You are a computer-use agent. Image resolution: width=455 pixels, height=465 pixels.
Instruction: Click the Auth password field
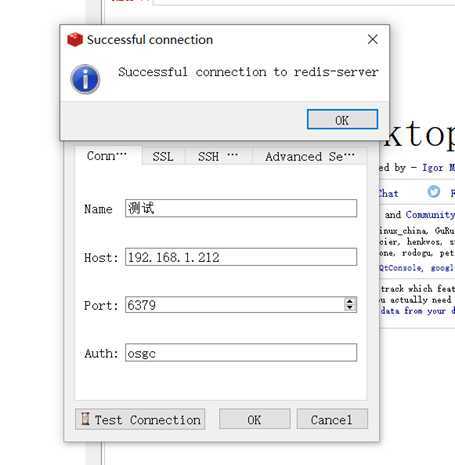[x=241, y=353]
